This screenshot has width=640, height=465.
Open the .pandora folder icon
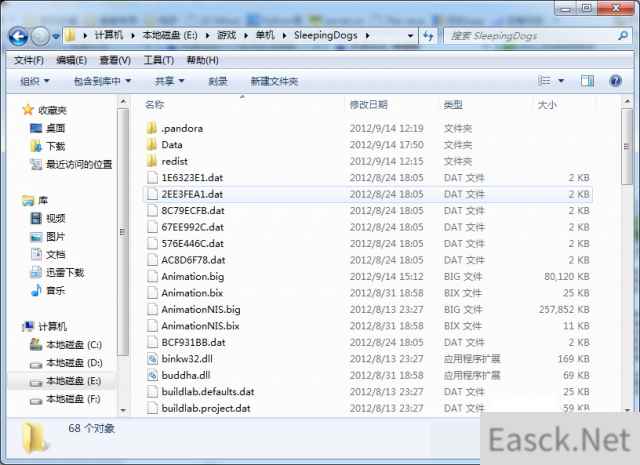[x=152, y=128]
